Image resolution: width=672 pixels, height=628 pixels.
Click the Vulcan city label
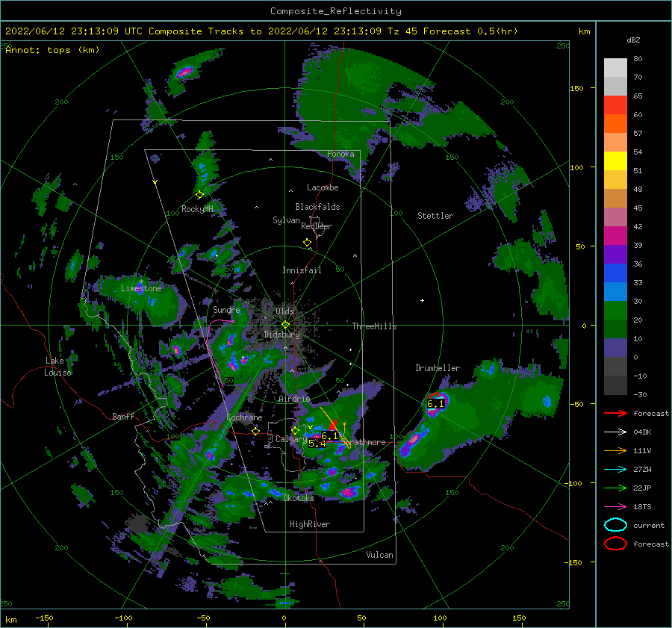coord(379,555)
